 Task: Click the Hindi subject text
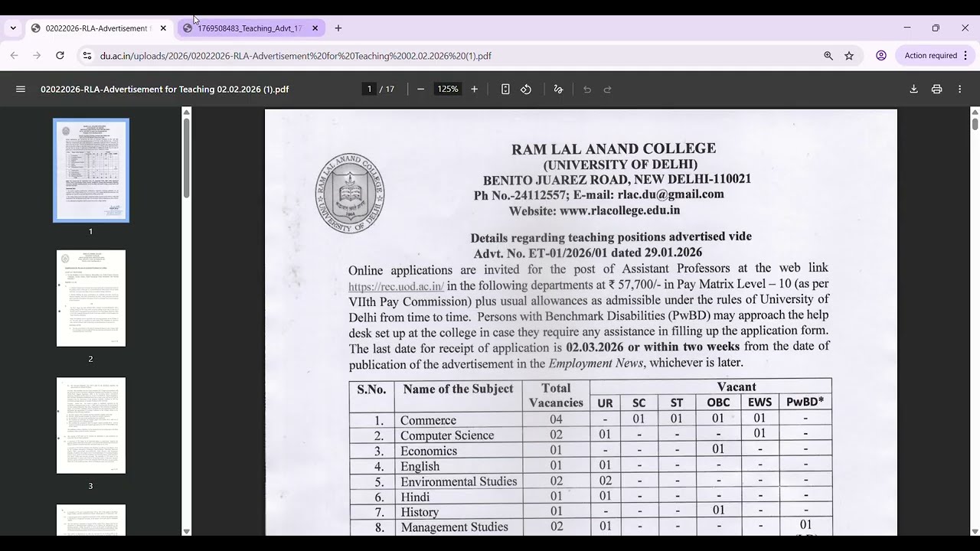pyautogui.click(x=415, y=497)
